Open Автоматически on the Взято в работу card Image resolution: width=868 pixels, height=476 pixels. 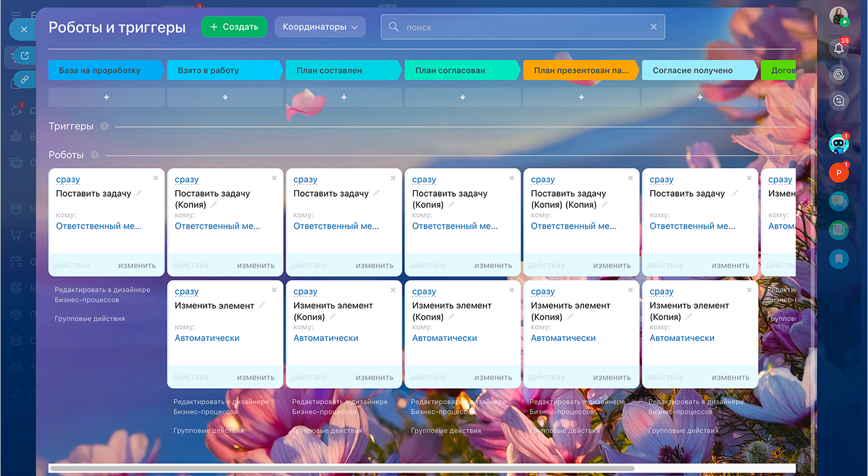click(207, 338)
